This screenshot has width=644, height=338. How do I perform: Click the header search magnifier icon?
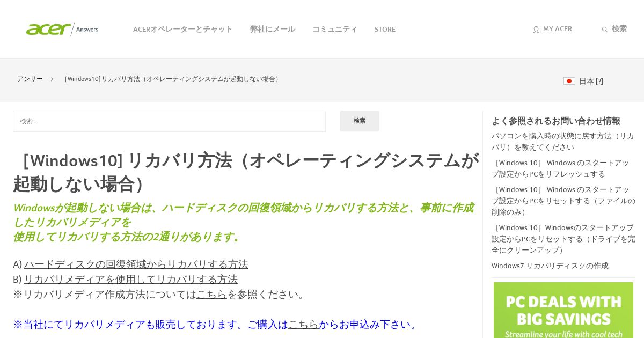click(x=605, y=30)
